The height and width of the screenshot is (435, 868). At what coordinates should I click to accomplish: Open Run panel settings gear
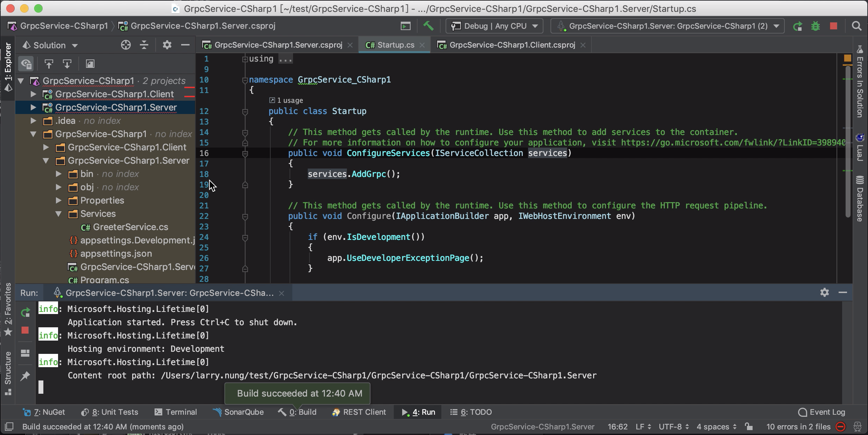824,292
